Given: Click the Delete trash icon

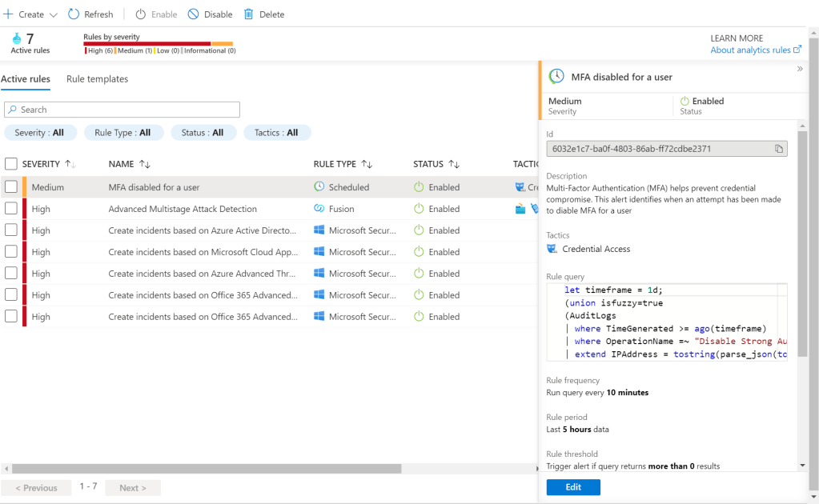Looking at the screenshot, I should pyautogui.click(x=249, y=14).
